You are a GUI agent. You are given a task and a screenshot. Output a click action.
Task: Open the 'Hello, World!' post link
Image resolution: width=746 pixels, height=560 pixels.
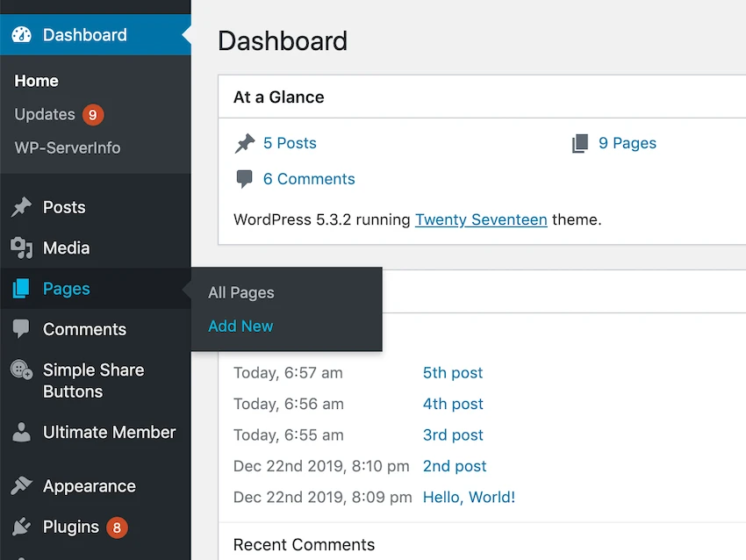point(470,497)
